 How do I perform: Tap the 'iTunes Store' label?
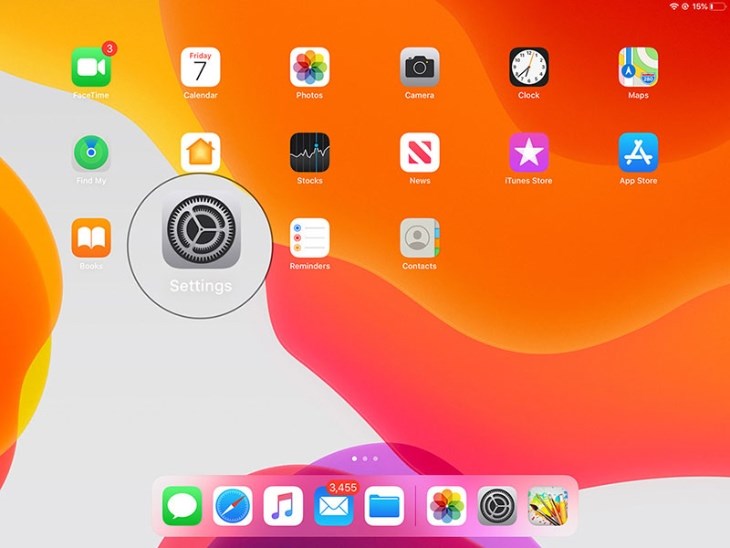(528, 181)
